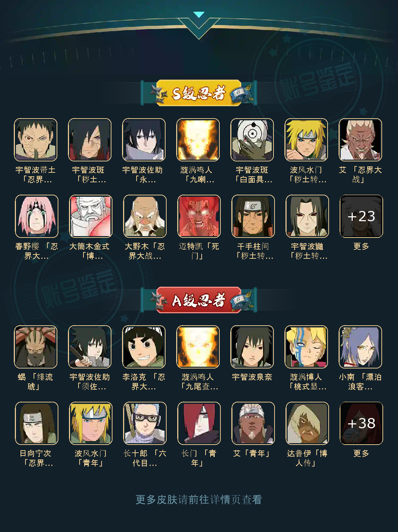Viewport: 398px width, 532px height.
Task: Select the 宇智波带土 S-rank ninja avatar
Action: [35, 140]
